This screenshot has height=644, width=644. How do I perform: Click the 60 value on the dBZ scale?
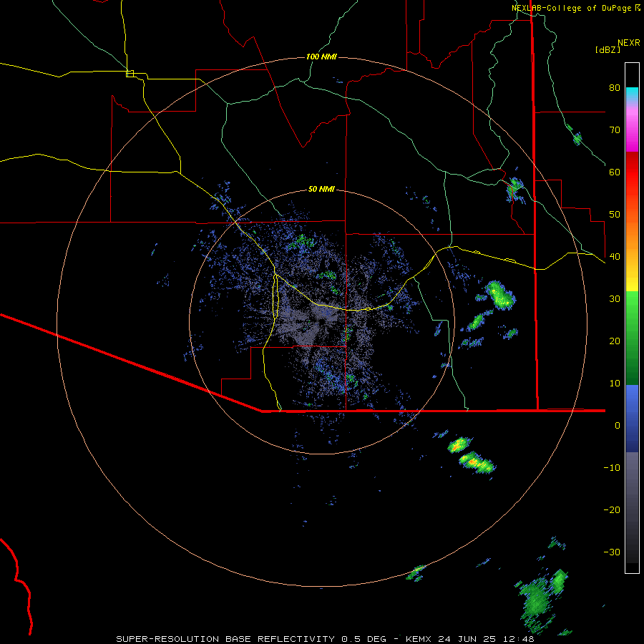(615, 172)
